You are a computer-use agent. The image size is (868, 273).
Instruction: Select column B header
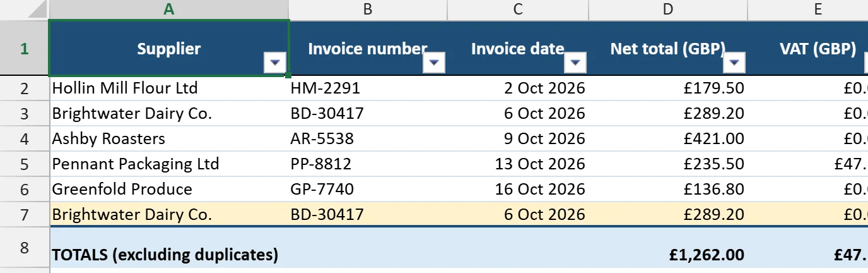click(368, 9)
